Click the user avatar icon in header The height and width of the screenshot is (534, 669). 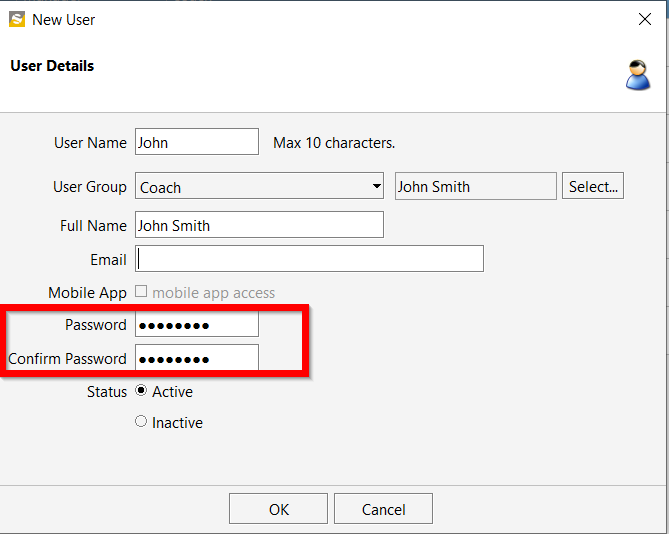(x=638, y=75)
